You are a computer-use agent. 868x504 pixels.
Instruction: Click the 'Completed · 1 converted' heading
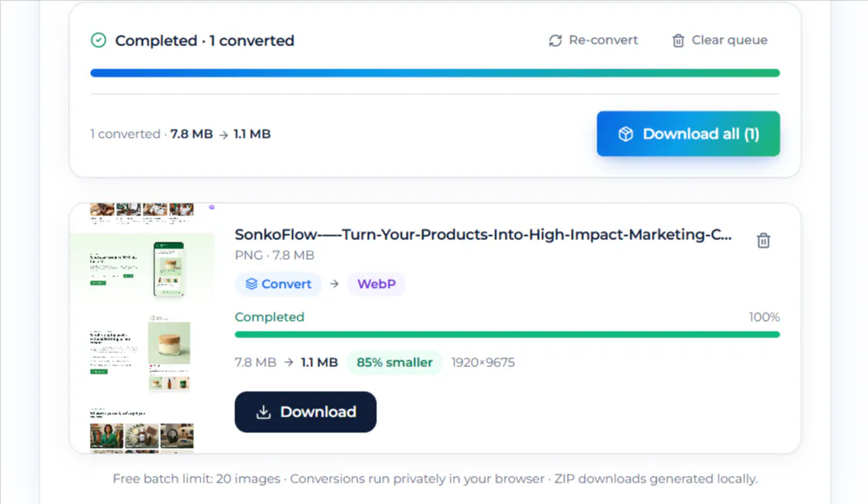205,41
